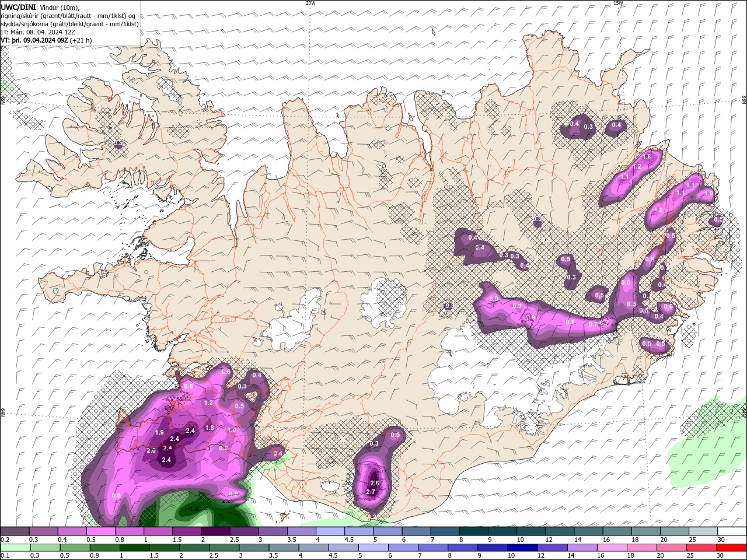Click the '1.9' snowfall value on the map
The height and width of the screenshot is (560, 747).
click(160, 432)
